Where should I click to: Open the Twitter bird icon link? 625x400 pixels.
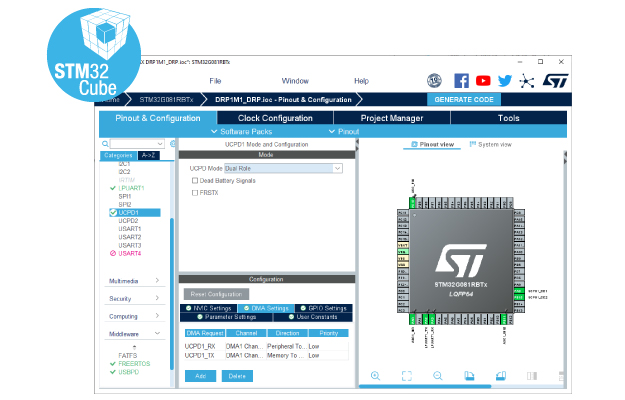point(505,81)
